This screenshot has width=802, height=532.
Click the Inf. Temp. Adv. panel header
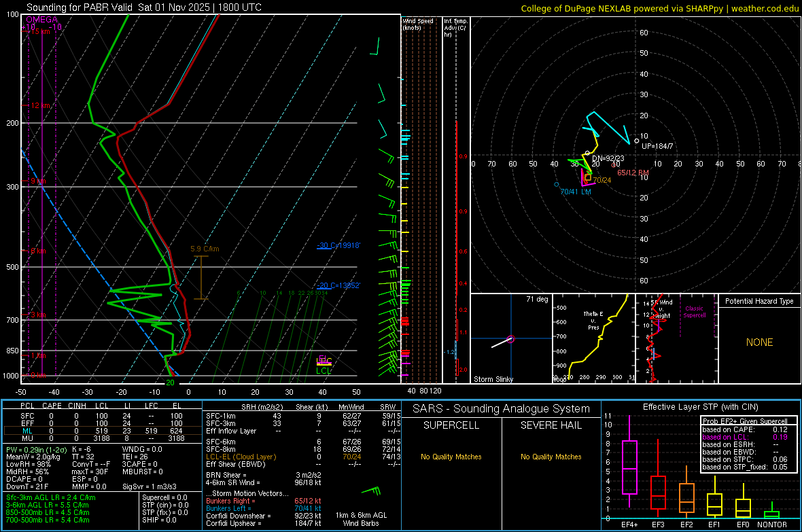(455, 28)
